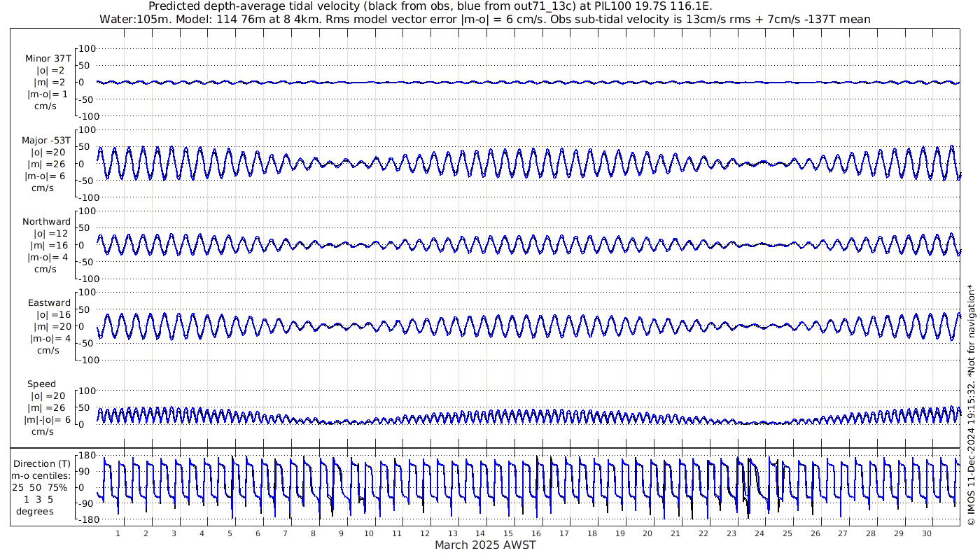Click day 10 tick label on date axis
980x560 pixels.
[x=369, y=533]
